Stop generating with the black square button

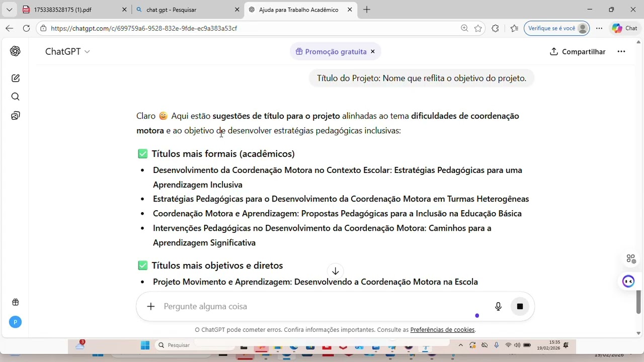520,306
